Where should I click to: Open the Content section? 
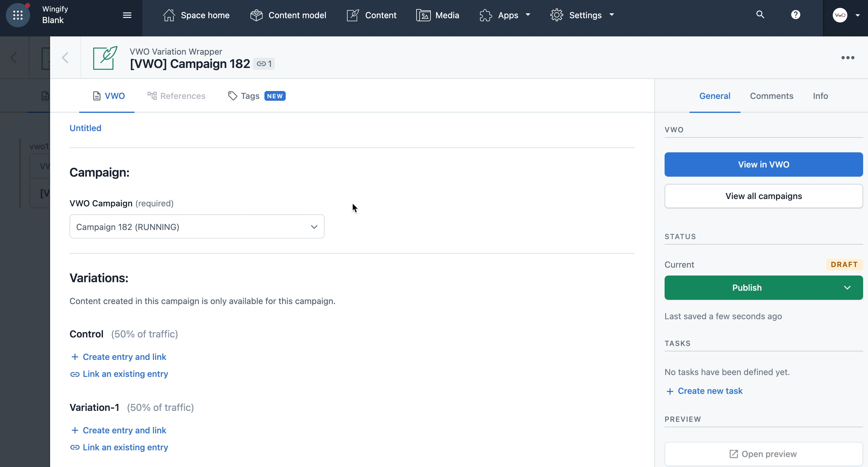coord(371,15)
